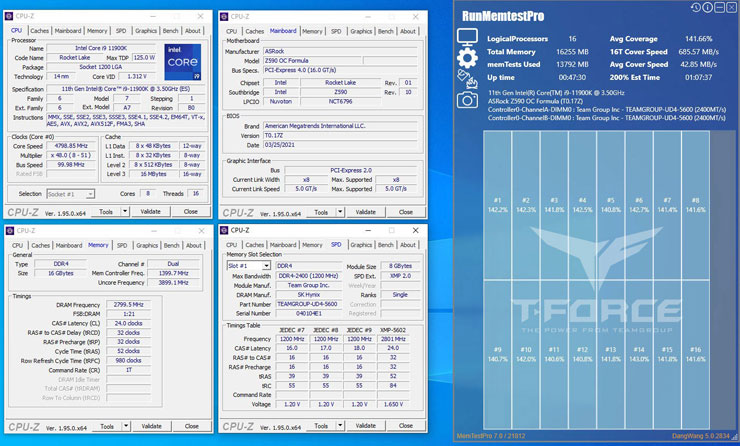The image size is (740, 446).
Task: Click the Level 3 cache 16 MBytes field
Action: pos(153,174)
